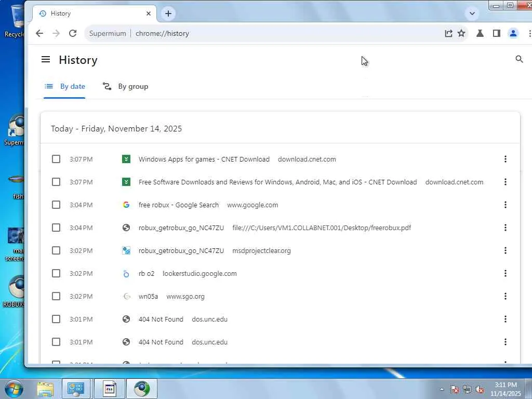
Task: Check the Windows Apps for games entry
Action: (x=56, y=159)
